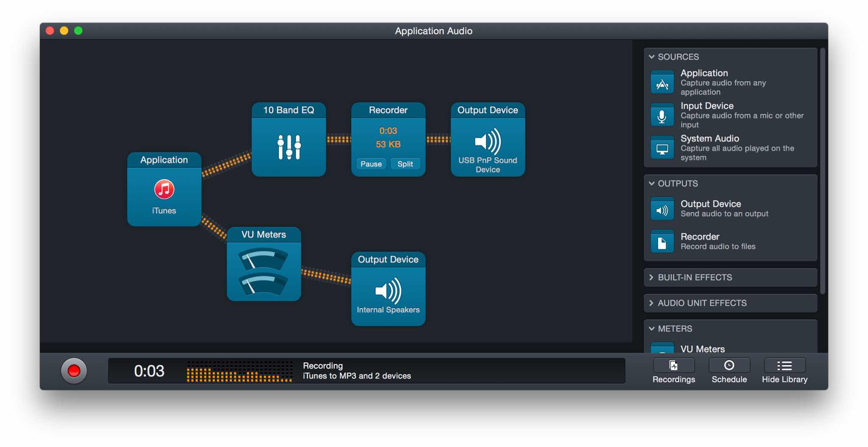Split the current recording file
The height and width of the screenshot is (447, 868).
[x=405, y=164]
